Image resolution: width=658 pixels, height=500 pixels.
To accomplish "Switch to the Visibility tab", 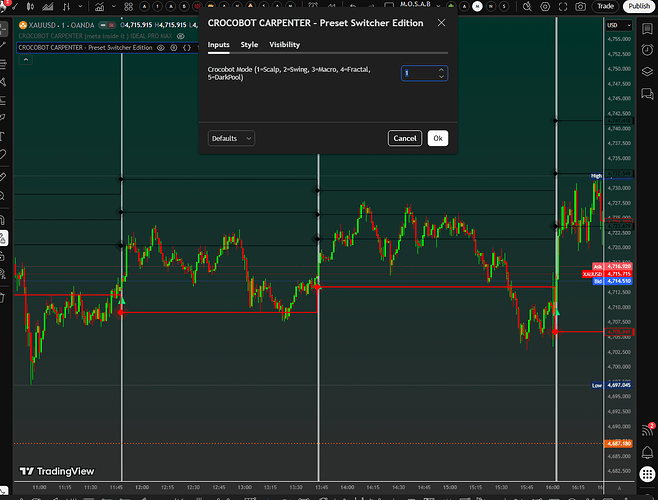I will [285, 45].
